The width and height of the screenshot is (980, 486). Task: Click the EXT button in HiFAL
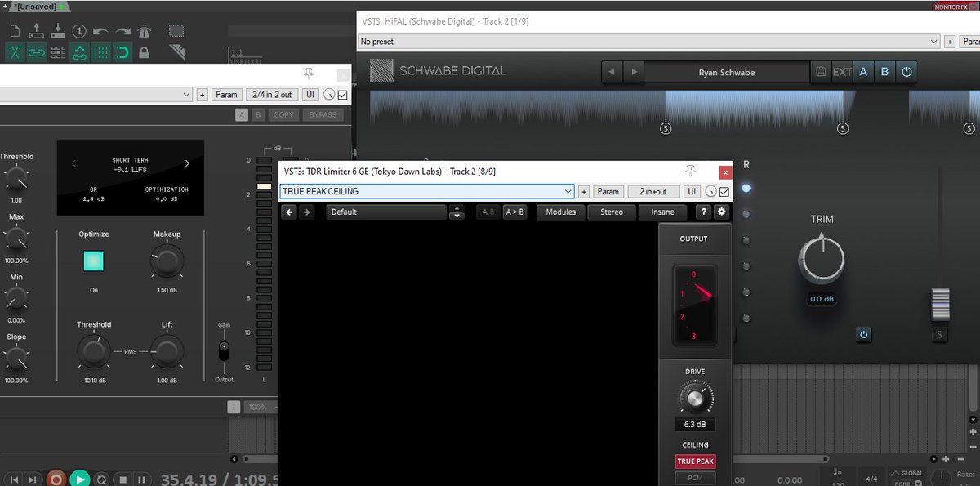point(842,72)
